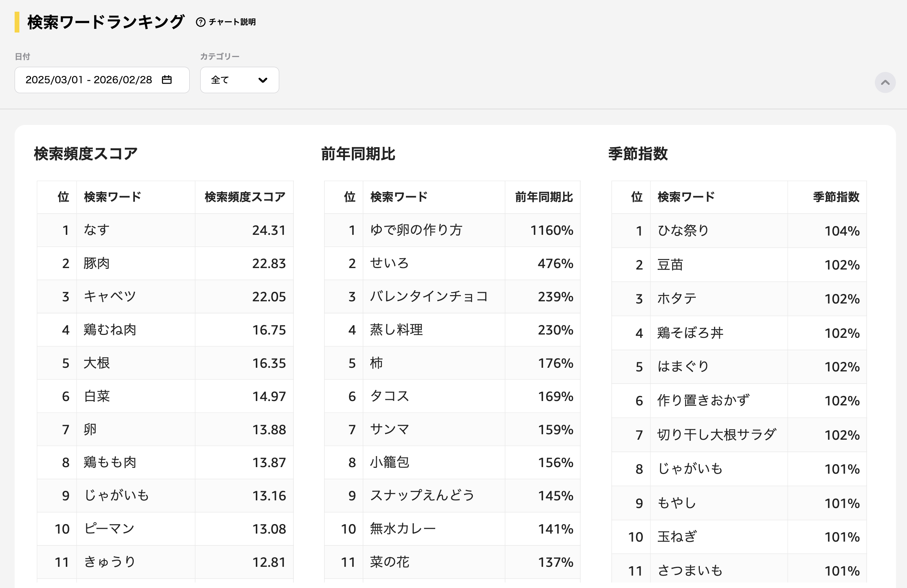The image size is (907, 588).
Task: Select the 大根 search word
Action: 96,363
